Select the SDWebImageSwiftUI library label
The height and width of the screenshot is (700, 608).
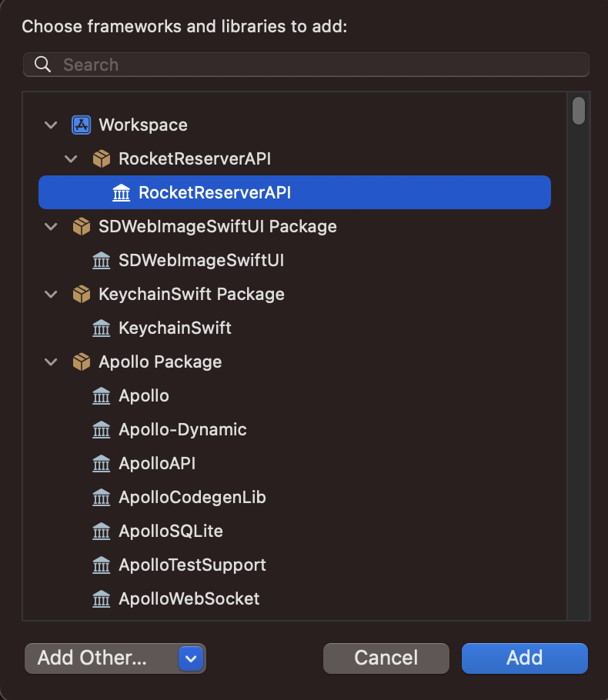coord(202,261)
